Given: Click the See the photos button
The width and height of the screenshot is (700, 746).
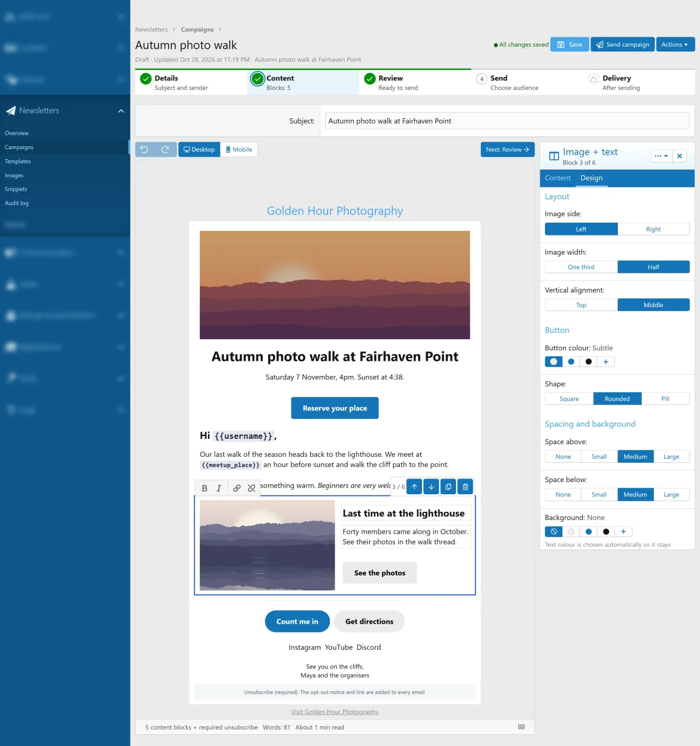Looking at the screenshot, I should click(380, 573).
